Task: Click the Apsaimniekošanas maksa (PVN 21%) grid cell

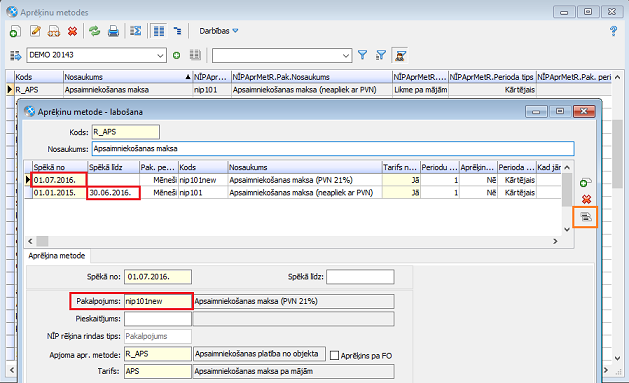Action: point(305,180)
